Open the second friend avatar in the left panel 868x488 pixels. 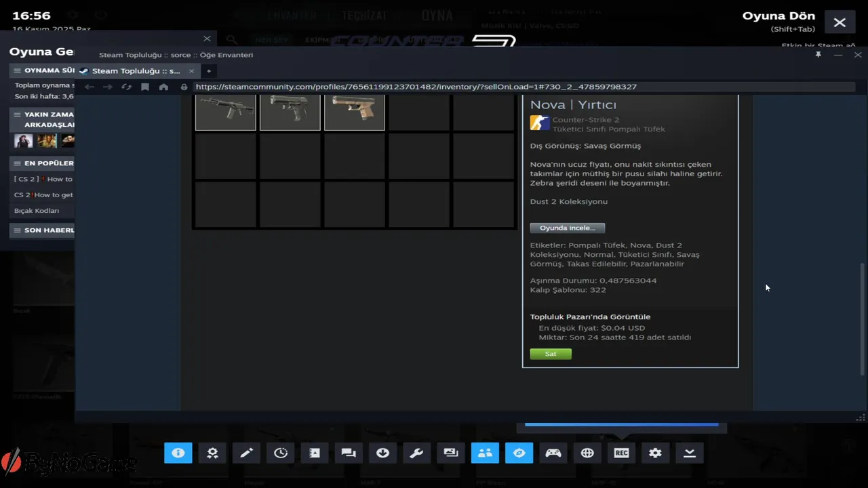point(47,140)
